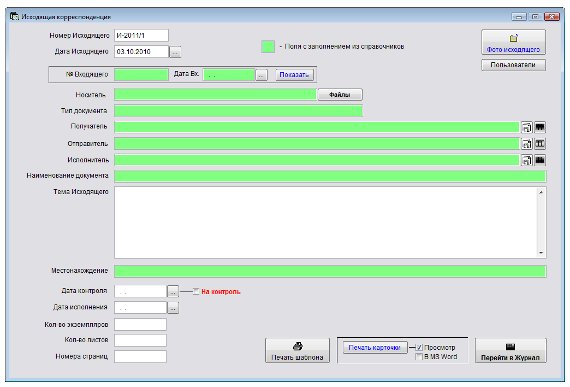Open date picker for Дата Вх.
Screen dimensions: 570x387
(x=261, y=75)
